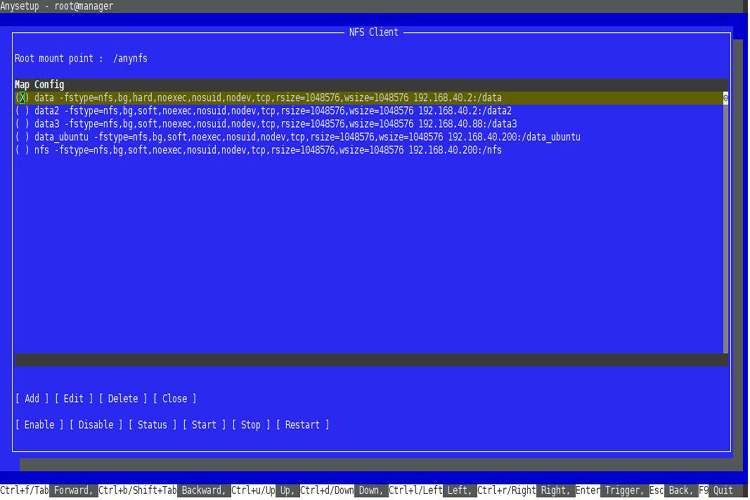Select the radio button for data map

pos(22,98)
